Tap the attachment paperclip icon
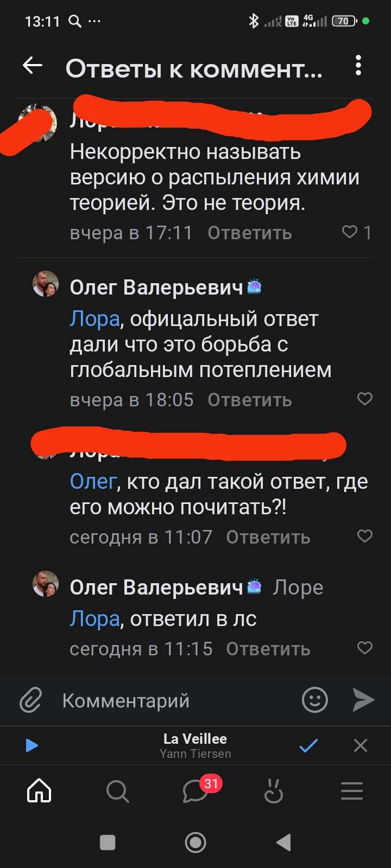391x868 pixels. [x=31, y=700]
